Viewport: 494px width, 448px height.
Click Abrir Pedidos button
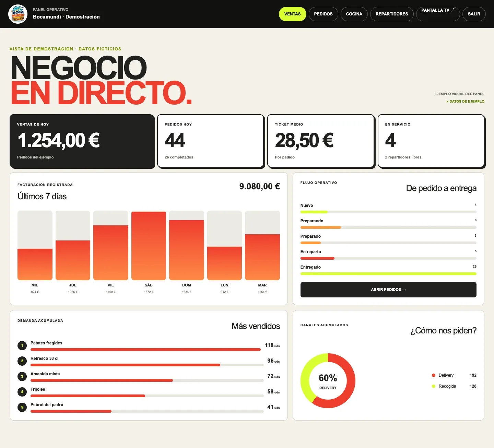[x=388, y=290]
